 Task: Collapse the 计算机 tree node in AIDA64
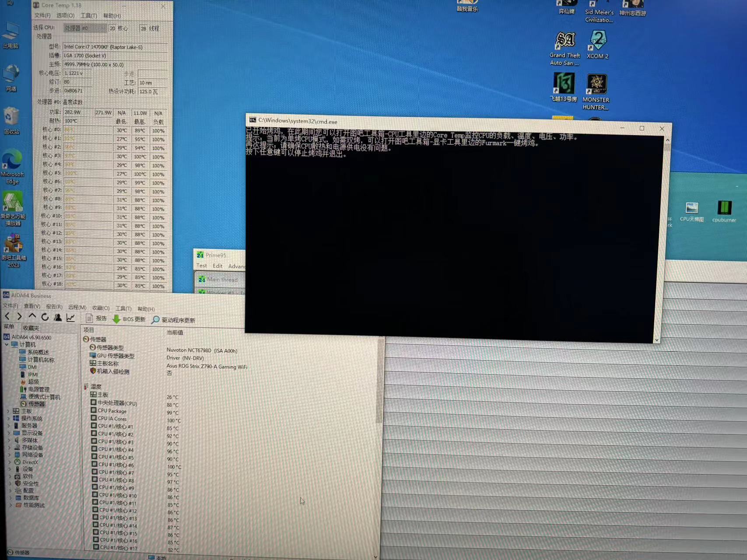pyautogui.click(x=7, y=344)
